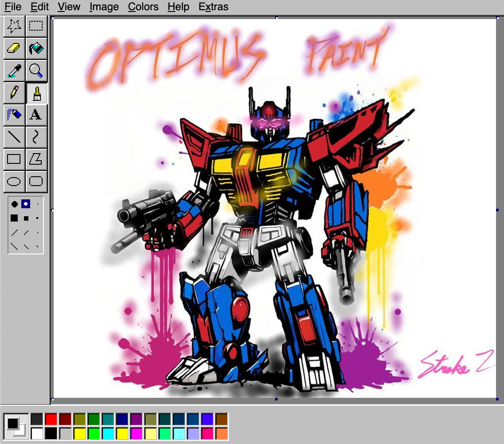Activate the Airbrush spray tool

pos(14,115)
